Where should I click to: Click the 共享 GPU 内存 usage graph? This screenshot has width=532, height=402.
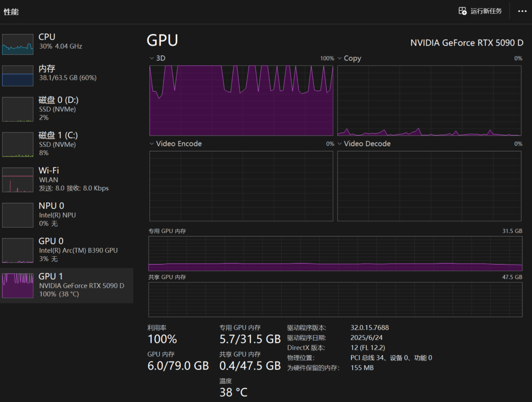pos(335,300)
